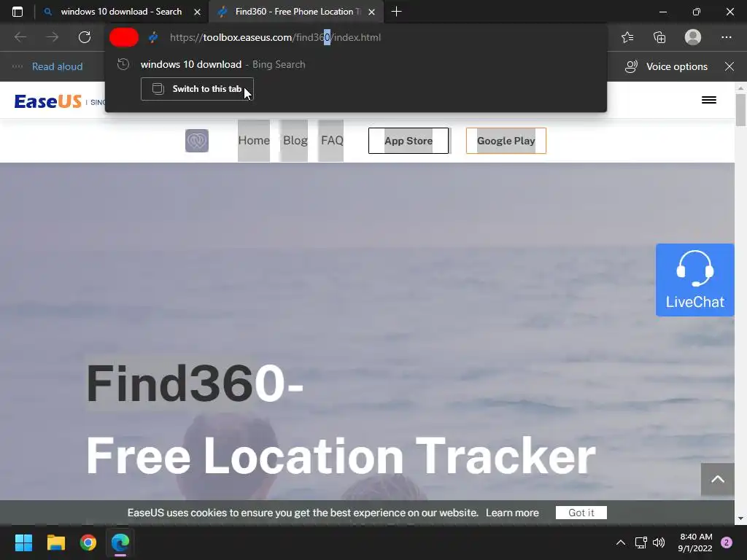The height and width of the screenshot is (560, 747).
Task: Open File Explorer from taskbar
Action: pos(55,542)
